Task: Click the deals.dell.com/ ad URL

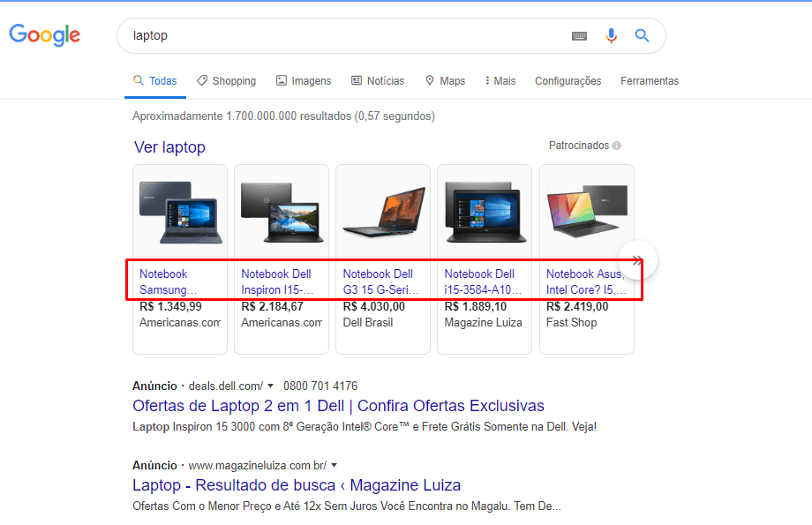Action: (226, 386)
